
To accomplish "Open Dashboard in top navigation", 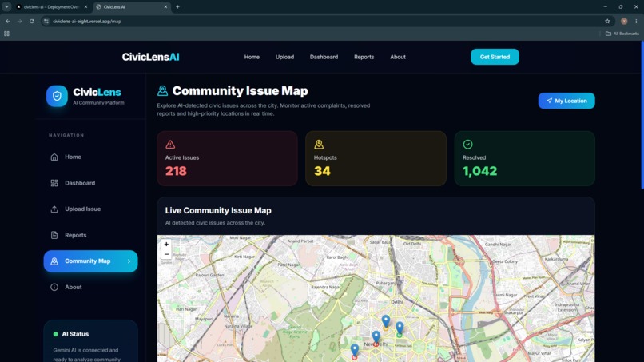I will 324,57.
